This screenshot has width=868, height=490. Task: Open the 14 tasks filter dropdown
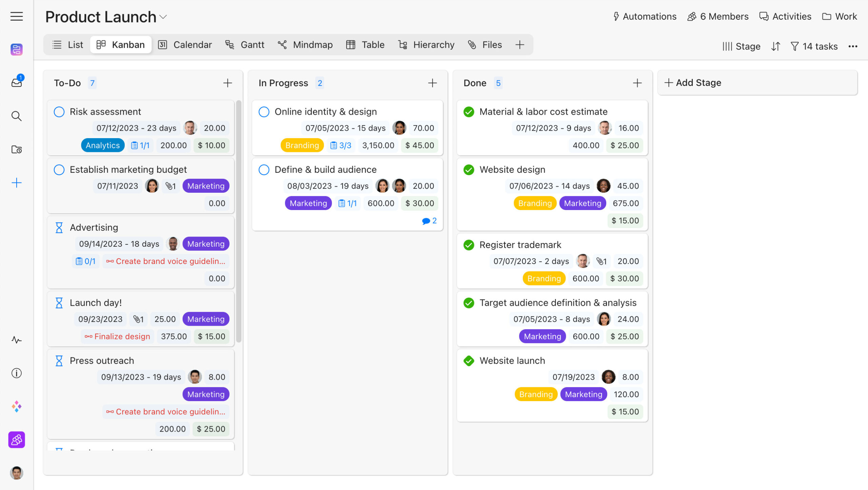tap(814, 46)
